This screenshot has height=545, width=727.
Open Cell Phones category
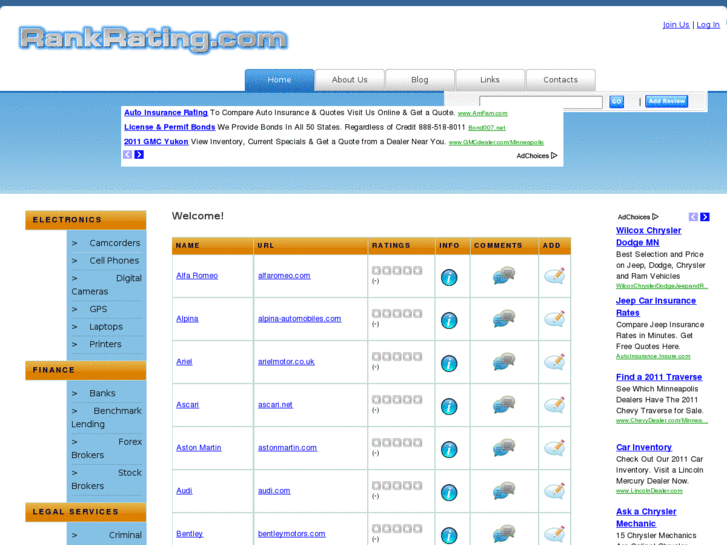coord(114,261)
